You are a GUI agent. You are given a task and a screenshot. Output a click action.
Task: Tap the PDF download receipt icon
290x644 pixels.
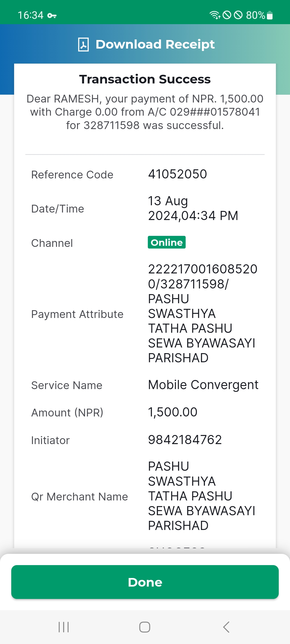coord(84,44)
